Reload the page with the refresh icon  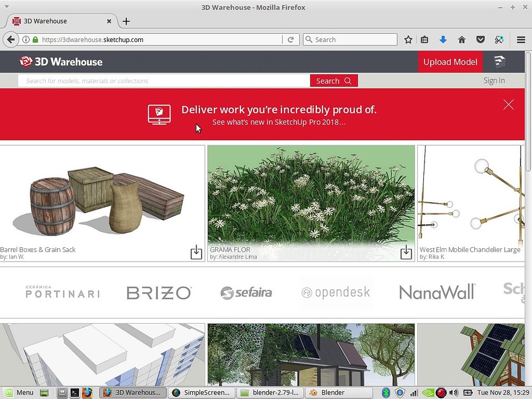[291, 40]
